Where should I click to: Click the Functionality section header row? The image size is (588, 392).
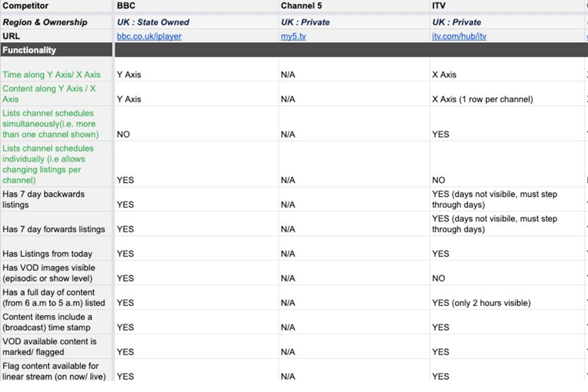tap(294, 50)
